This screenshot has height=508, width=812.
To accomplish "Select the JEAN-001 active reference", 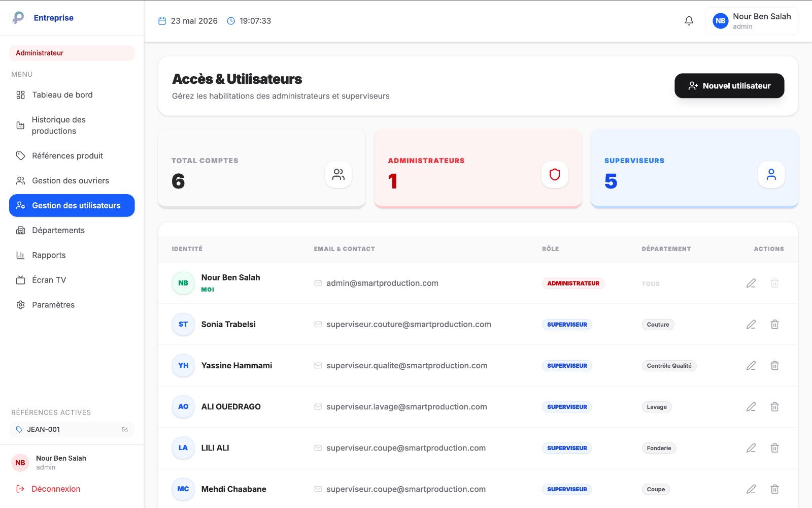I will pyautogui.click(x=72, y=429).
